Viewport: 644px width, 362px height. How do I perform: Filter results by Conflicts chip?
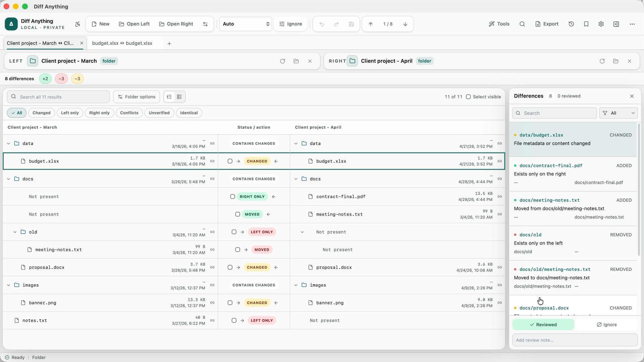click(x=129, y=113)
